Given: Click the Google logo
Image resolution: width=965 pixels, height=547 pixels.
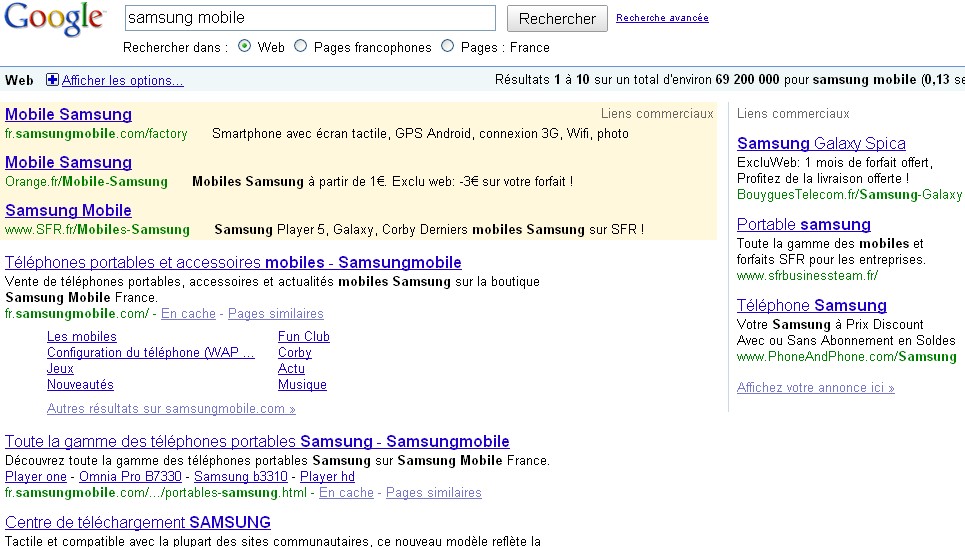Looking at the screenshot, I should (54, 18).
